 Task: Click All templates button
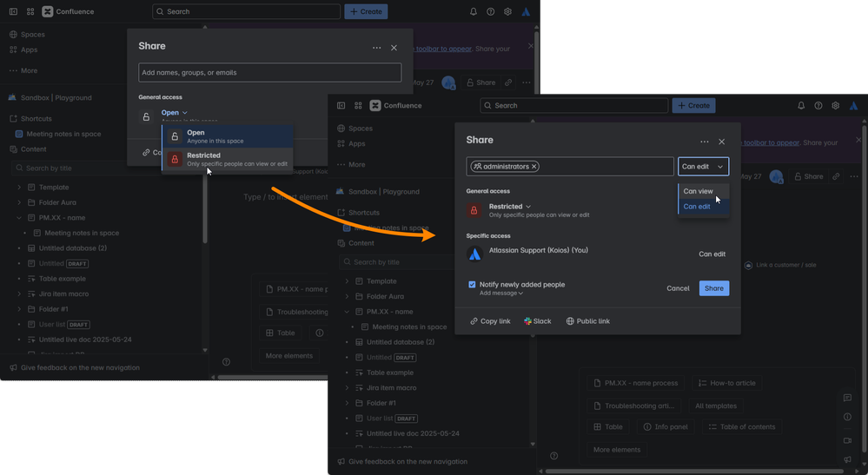pos(716,406)
